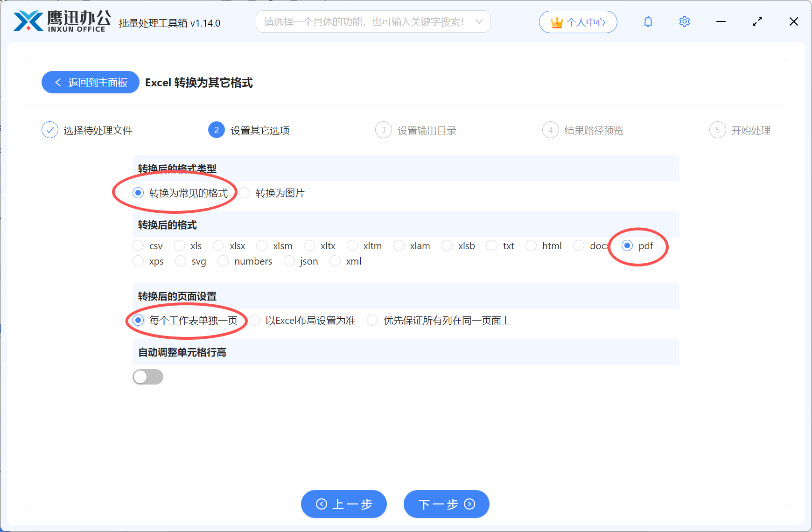812x532 pixels.
Task: Open the settings gear
Action: point(684,21)
